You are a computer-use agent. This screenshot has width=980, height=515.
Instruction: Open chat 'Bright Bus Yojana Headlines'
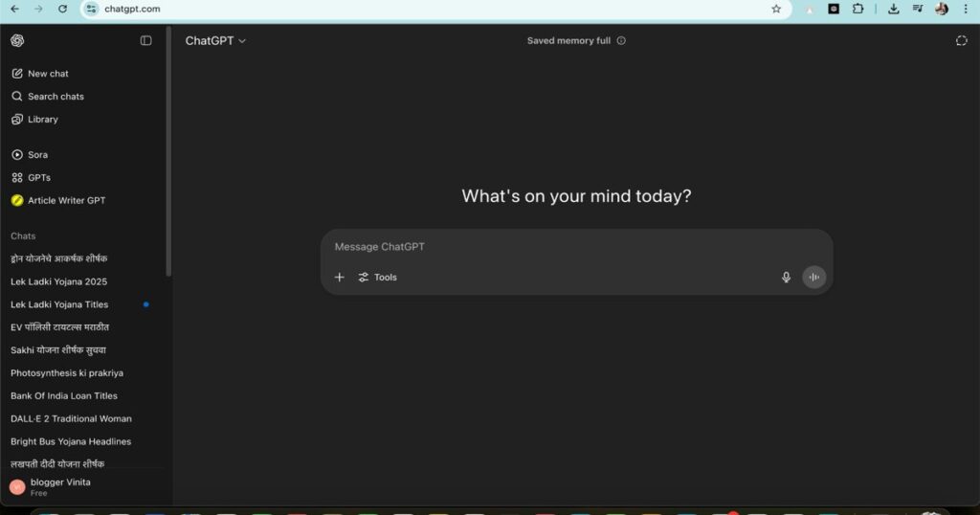(x=71, y=441)
